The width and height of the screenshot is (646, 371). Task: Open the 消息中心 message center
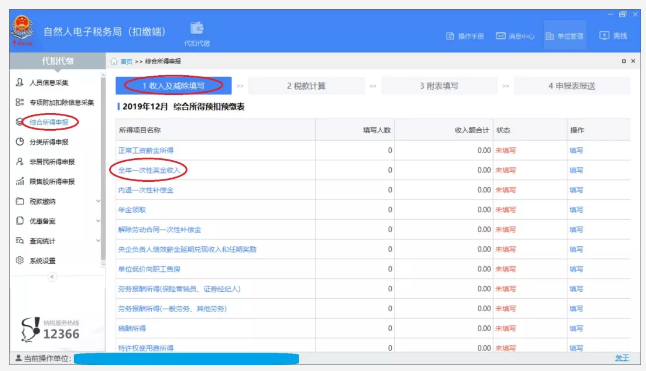[515, 36]
